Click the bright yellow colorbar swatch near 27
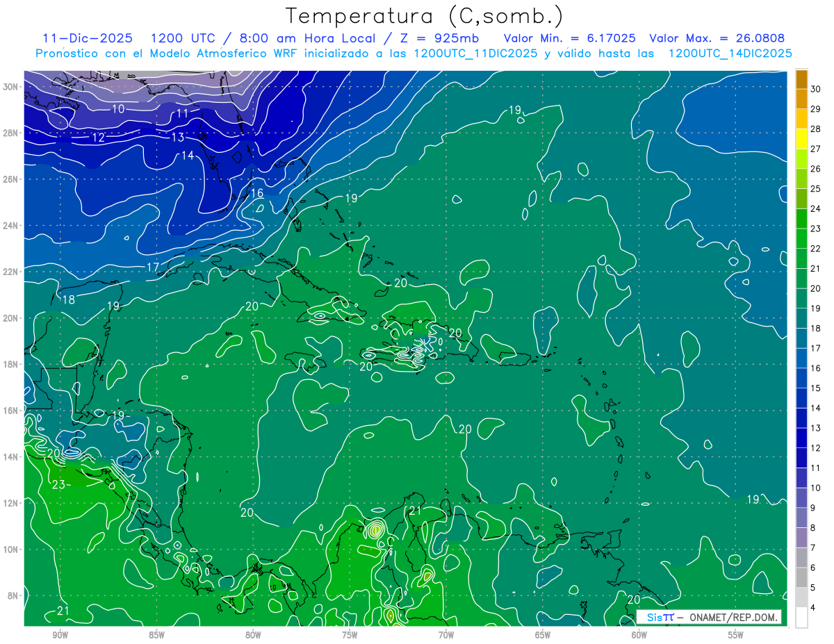 (801, 139)
